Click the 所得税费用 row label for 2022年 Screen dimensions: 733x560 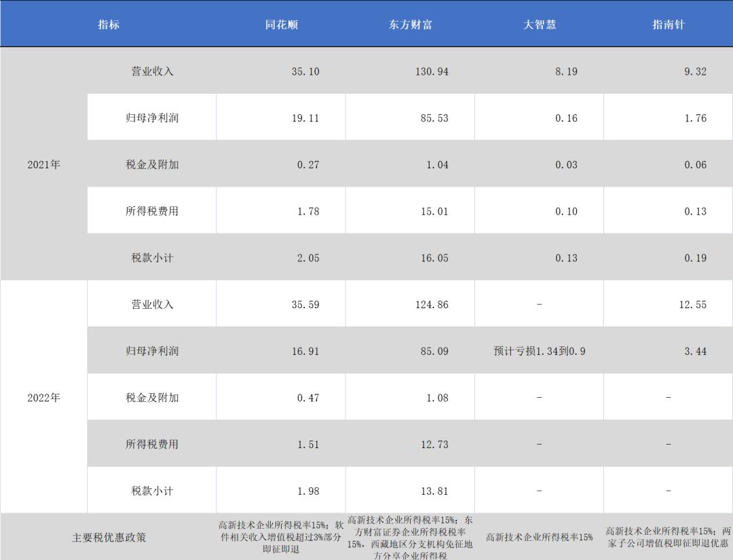151,443
